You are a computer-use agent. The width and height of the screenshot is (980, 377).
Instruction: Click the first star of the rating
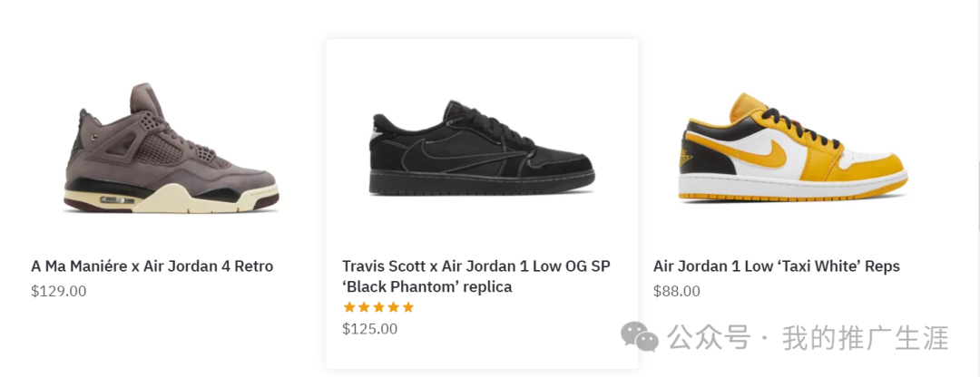349,307
